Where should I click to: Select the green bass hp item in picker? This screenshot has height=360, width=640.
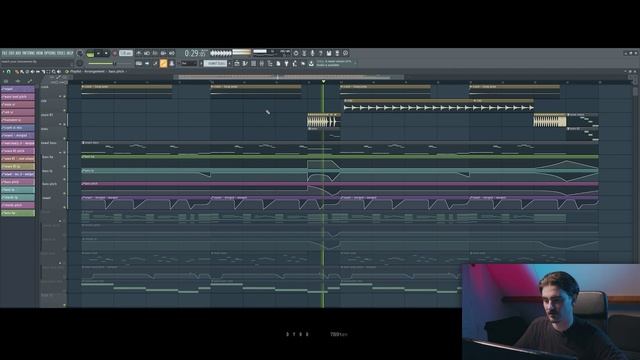click(18, 213)
